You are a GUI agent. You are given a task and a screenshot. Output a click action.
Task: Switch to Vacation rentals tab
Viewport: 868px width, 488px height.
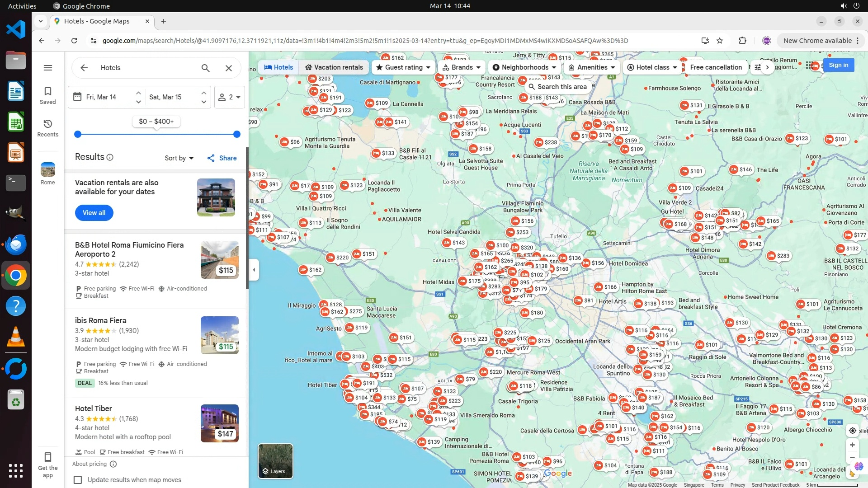click(334, 67)
